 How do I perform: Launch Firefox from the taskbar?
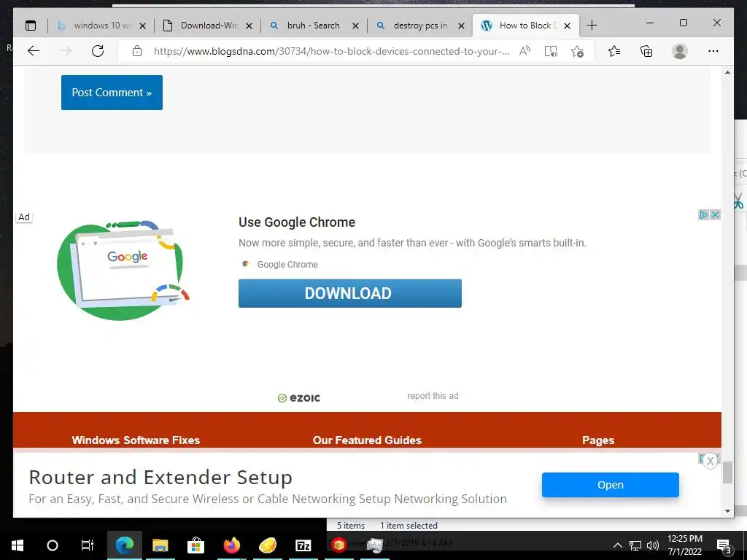(232, 545)
